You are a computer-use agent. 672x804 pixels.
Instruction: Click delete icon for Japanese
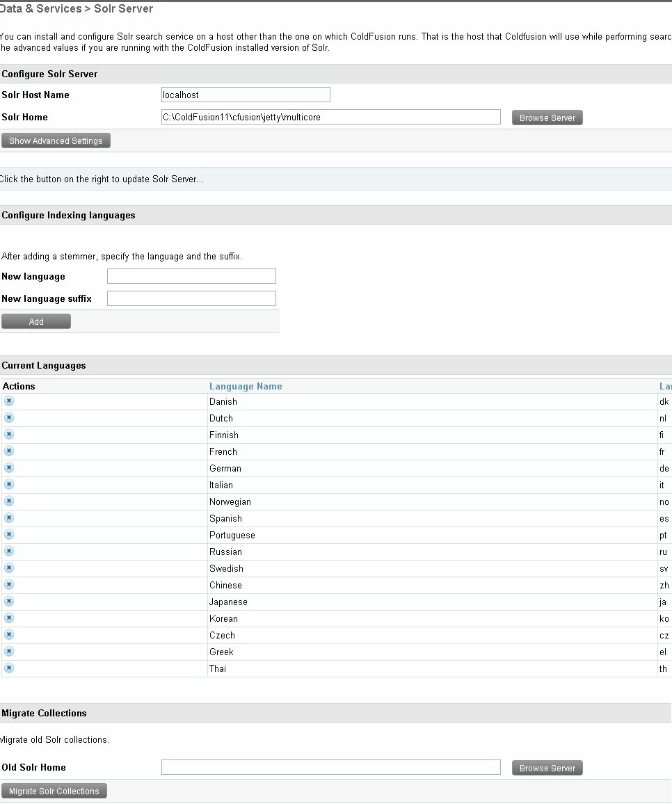coord(9,601)
